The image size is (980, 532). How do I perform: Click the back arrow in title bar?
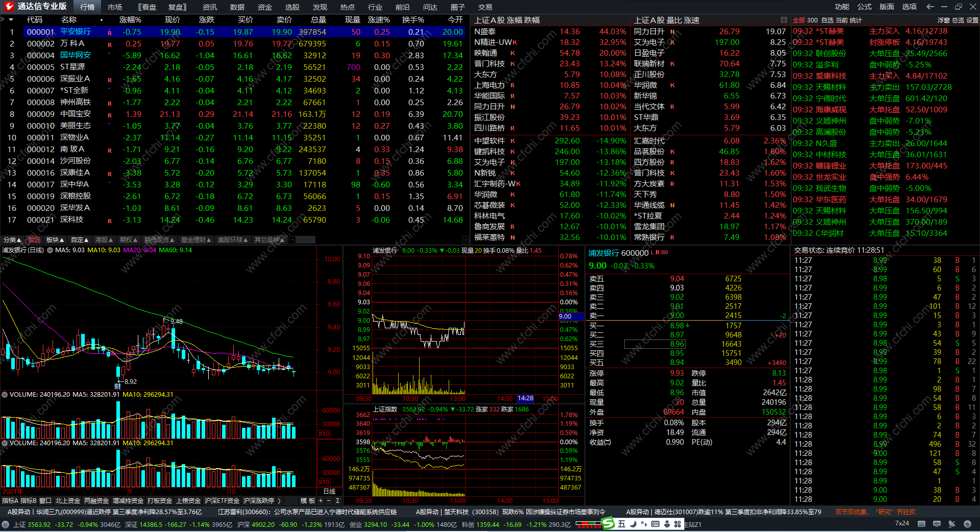930,7
